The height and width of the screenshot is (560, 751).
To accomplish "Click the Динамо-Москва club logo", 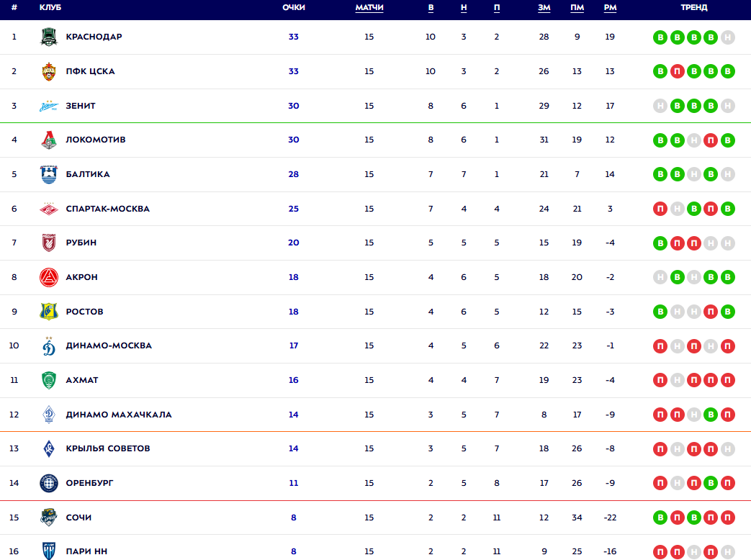I will pos(48,346).
